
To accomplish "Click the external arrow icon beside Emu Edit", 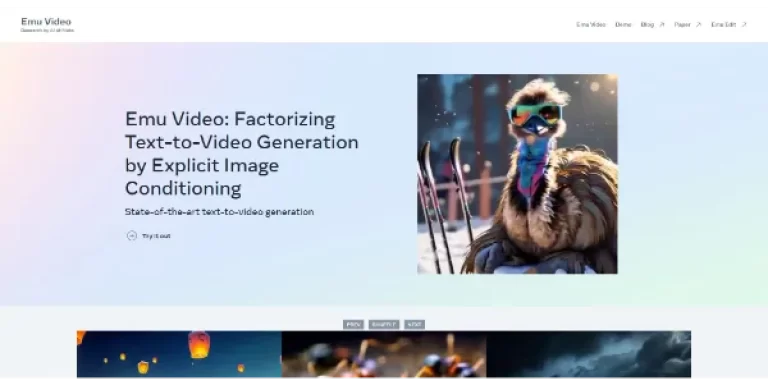I will [x=744, y=24].
